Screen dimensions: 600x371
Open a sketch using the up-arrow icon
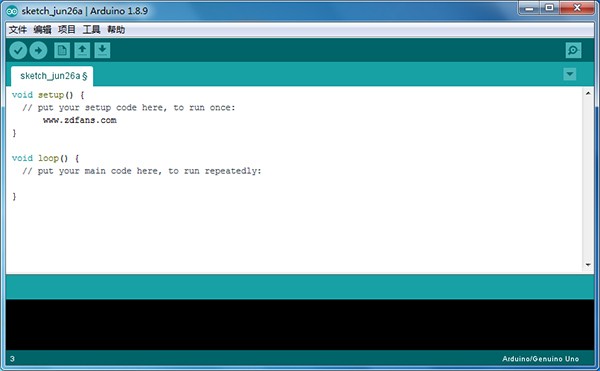point(82,50)
